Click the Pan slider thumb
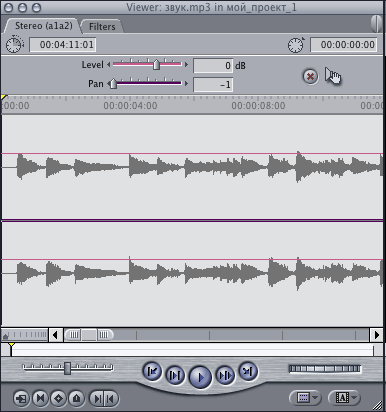This screenshot has width=386, height=412. coord(113,83)
